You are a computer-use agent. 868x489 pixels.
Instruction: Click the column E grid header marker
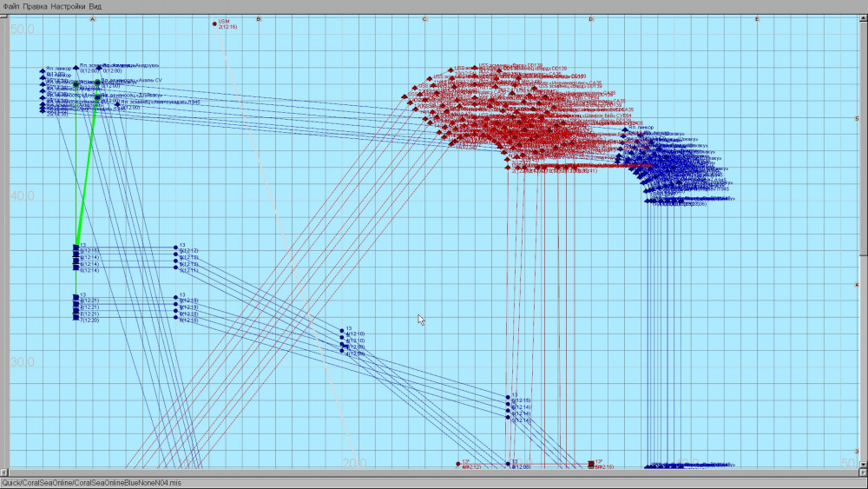757,18
